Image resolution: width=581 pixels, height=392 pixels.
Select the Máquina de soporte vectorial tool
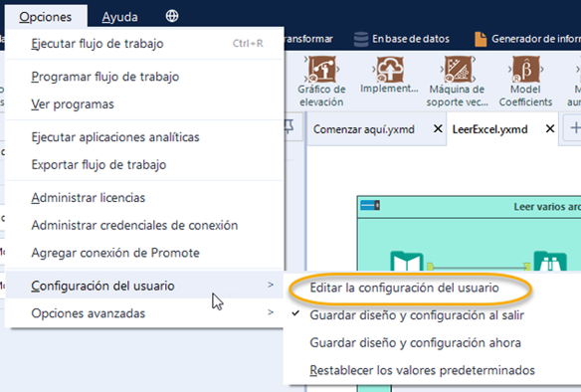coord(458,81)
